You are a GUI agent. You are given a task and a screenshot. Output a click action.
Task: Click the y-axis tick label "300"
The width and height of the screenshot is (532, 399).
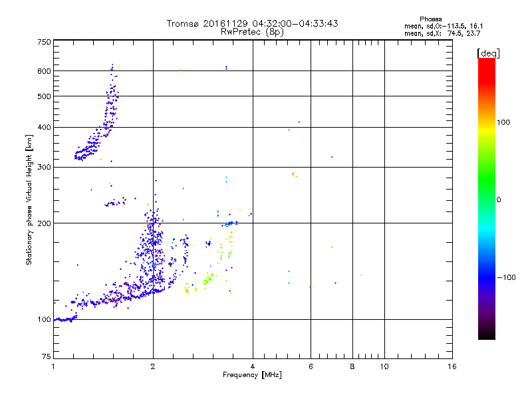click(x=45, y=167)
